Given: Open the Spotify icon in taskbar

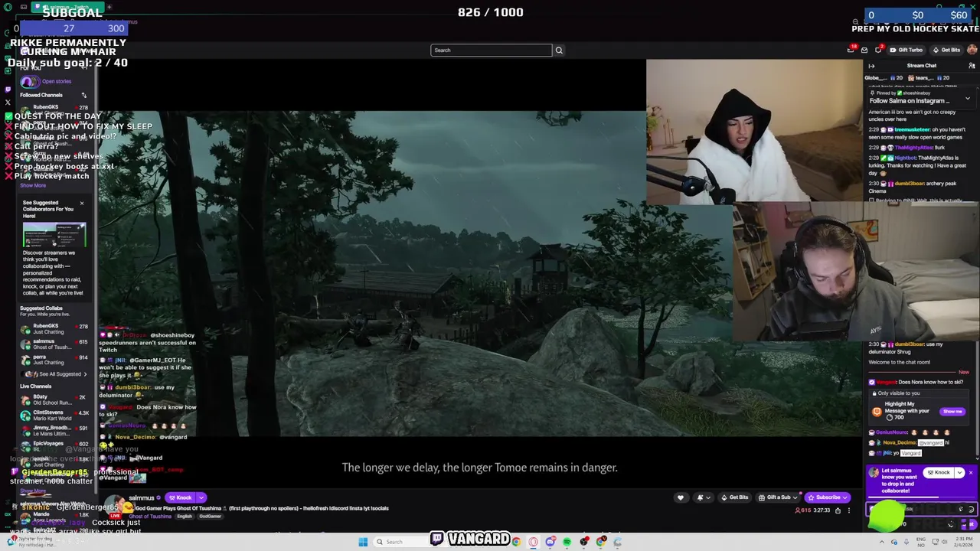Looking at the screenshot, I should pos(567,542).
